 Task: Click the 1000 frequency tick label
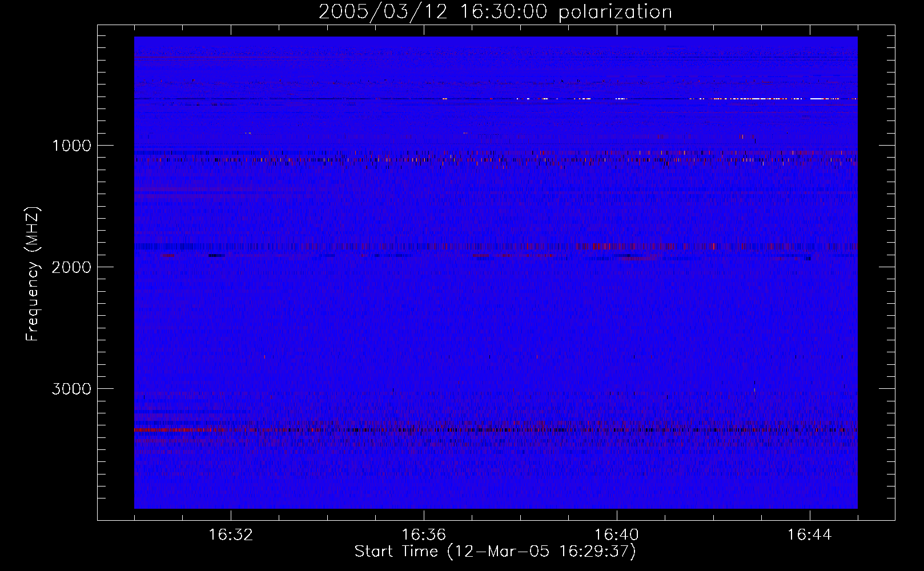coord(72,146)
